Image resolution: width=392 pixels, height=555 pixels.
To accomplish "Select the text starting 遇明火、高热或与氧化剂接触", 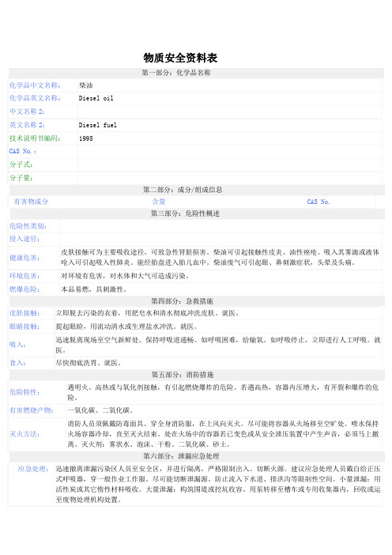I will tap(223, 392).
